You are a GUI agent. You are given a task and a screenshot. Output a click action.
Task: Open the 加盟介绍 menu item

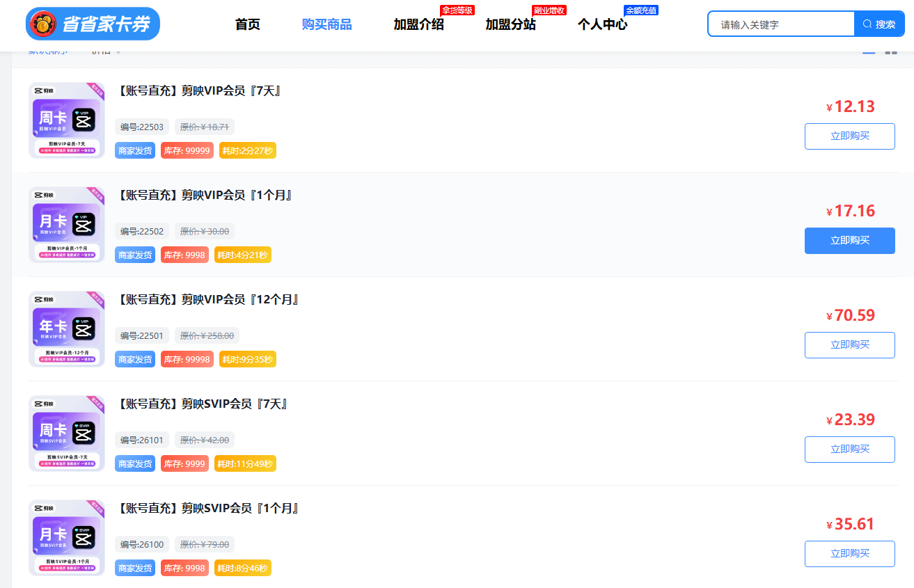[418, 25]
